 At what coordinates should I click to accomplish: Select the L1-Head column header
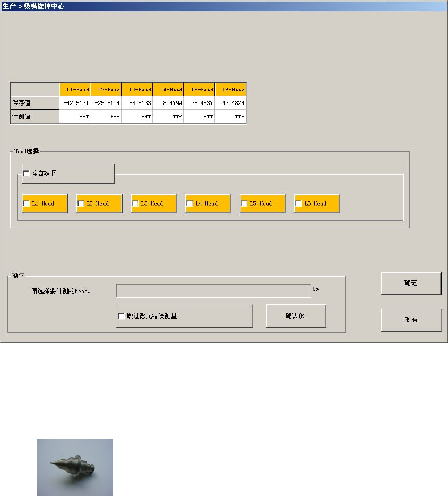[x=75, y=90]
